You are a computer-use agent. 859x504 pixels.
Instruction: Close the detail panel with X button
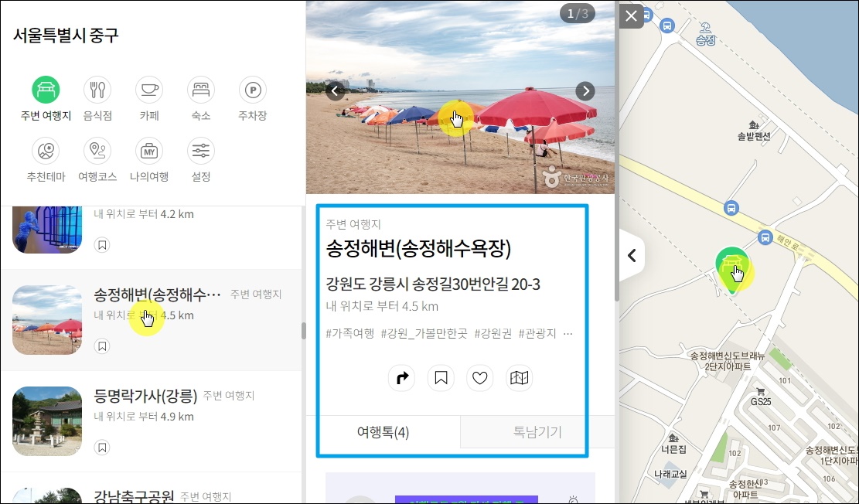631,15
